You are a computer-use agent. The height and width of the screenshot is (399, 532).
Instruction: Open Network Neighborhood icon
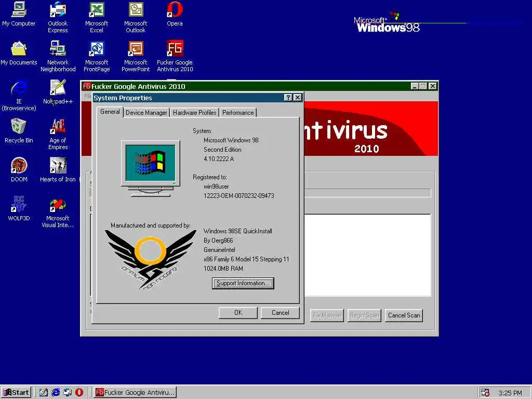click(58, 56)
